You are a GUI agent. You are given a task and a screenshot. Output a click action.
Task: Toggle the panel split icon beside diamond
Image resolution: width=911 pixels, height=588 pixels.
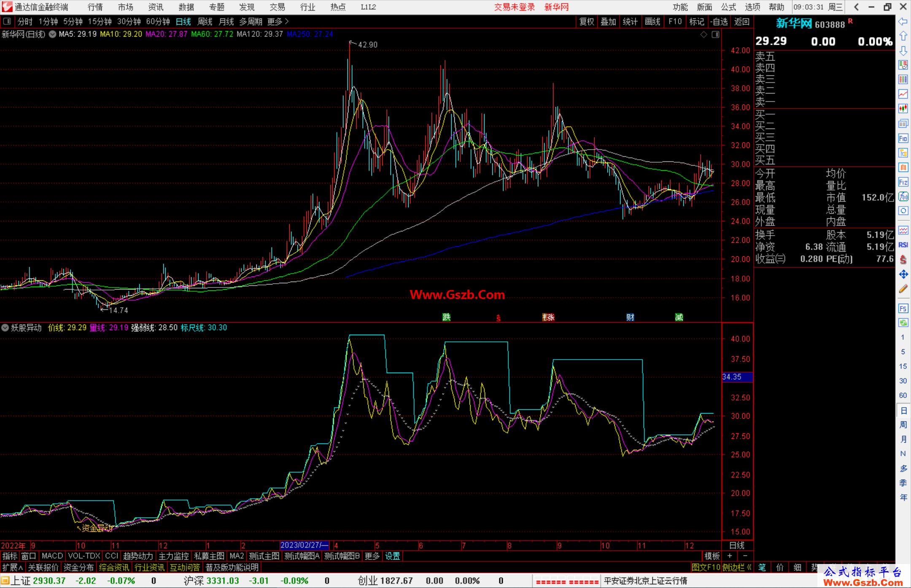tap(716, 35)
